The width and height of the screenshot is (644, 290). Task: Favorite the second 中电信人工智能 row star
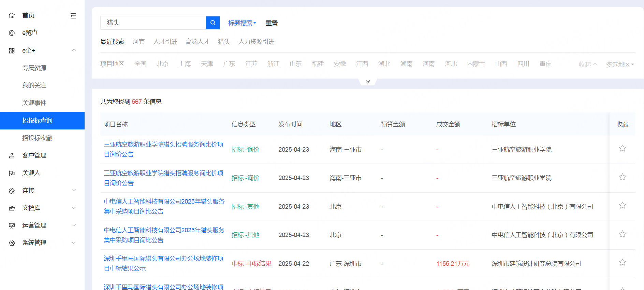click(623, 234)
